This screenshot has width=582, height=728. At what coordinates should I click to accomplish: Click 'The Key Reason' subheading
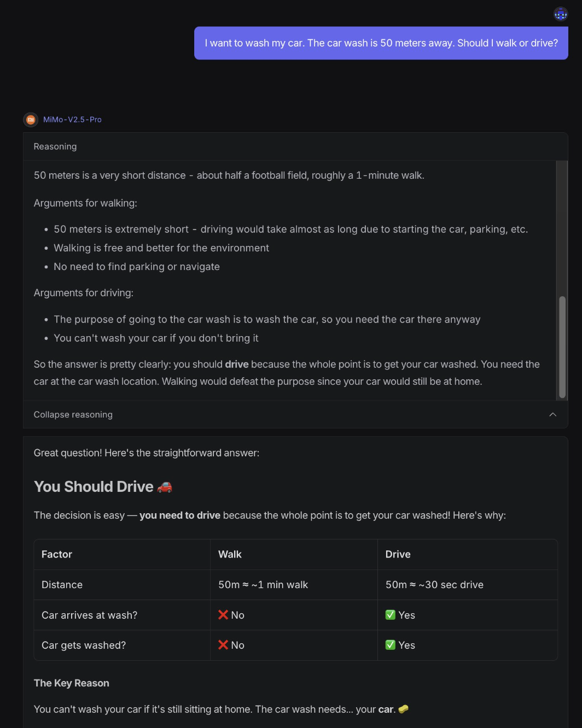click(72, 683)
